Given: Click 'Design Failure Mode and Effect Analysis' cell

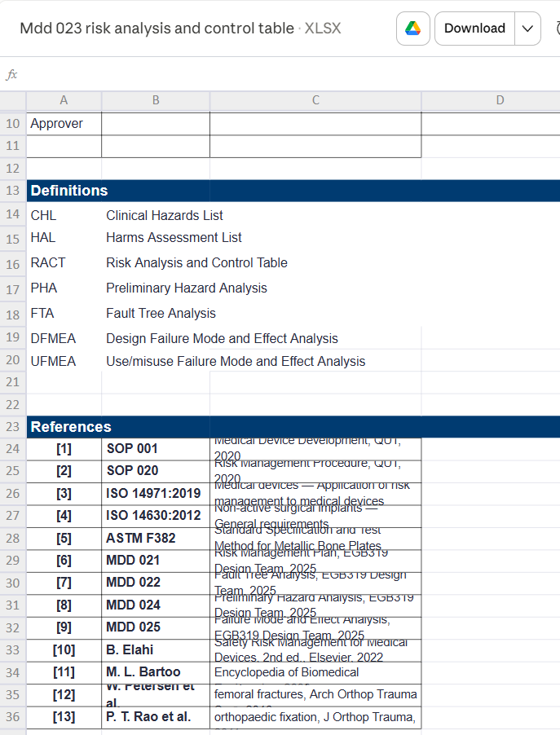Looking at the screenshot, I should 222,338.
